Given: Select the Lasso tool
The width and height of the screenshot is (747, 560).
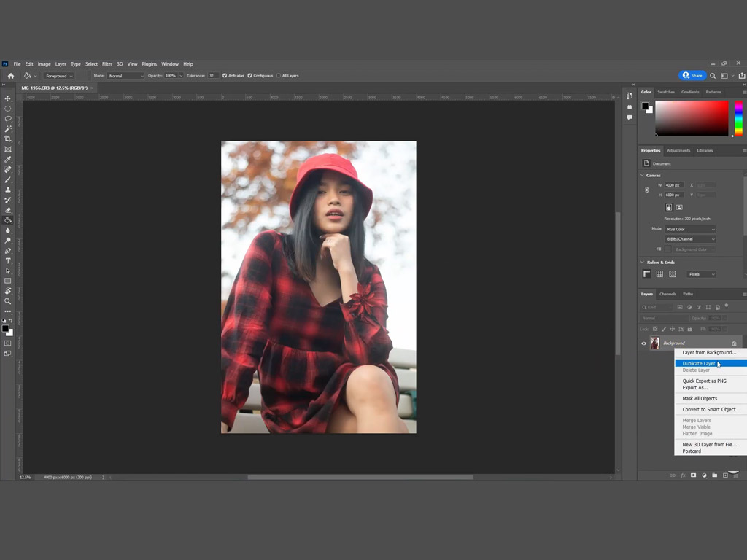Looking at the screenshot, I should pos(8,119).
